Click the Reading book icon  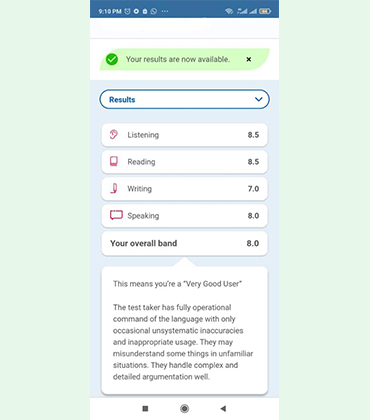coord(114,162)
